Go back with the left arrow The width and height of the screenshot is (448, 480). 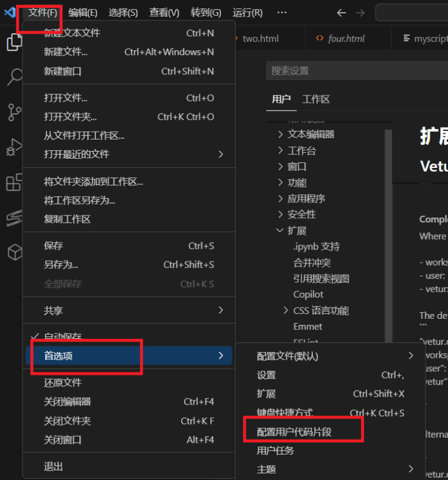pyautogui.click(x=341, y=13)
